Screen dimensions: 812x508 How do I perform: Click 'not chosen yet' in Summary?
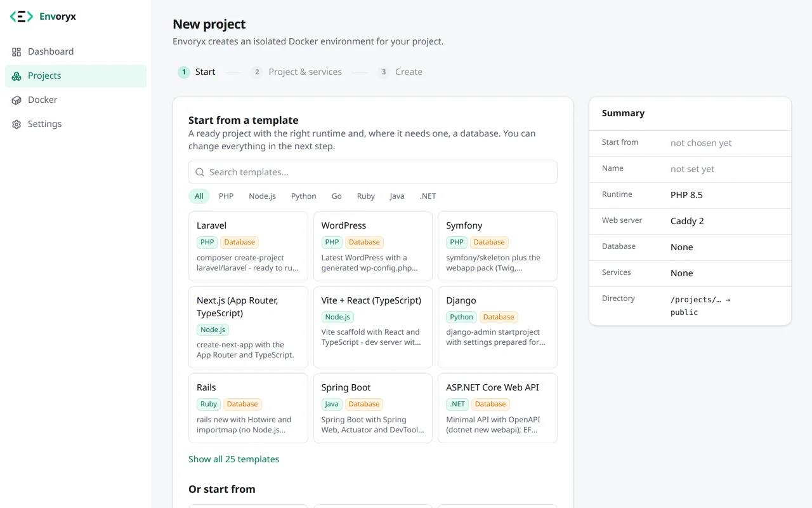pos(701,143)
